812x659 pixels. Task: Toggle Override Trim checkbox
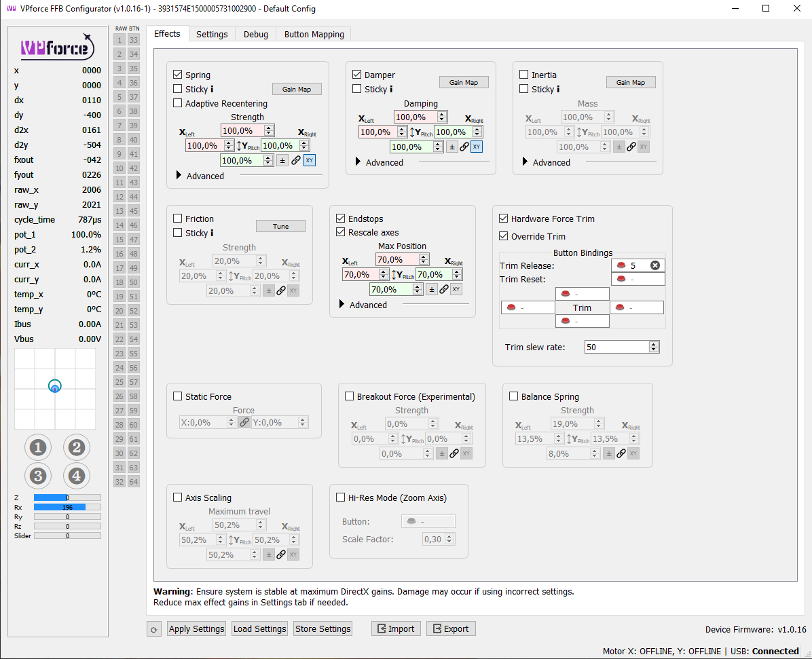(x=503, y=236)
